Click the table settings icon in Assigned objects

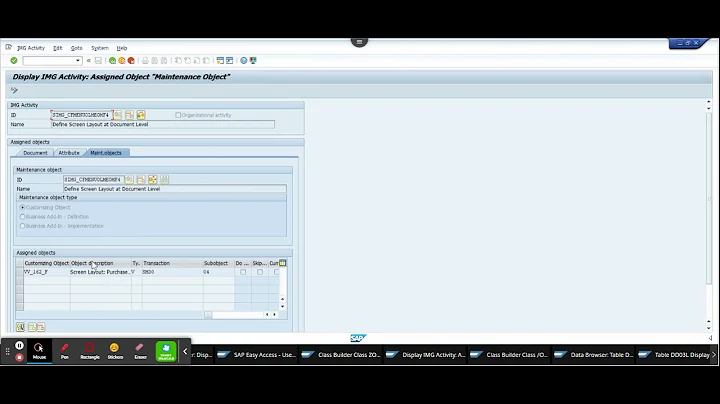[282, 263]
